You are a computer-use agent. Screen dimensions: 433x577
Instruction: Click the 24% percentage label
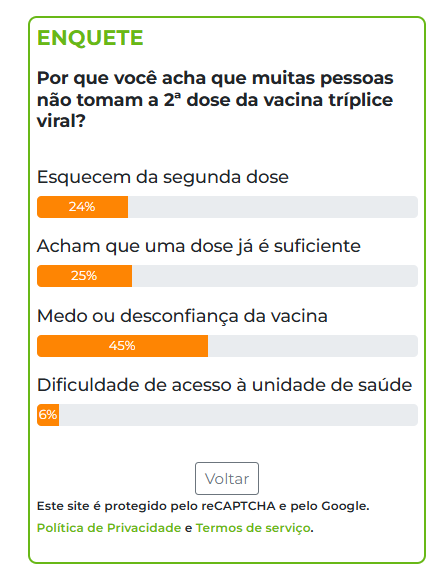click(x=82, y=207)
